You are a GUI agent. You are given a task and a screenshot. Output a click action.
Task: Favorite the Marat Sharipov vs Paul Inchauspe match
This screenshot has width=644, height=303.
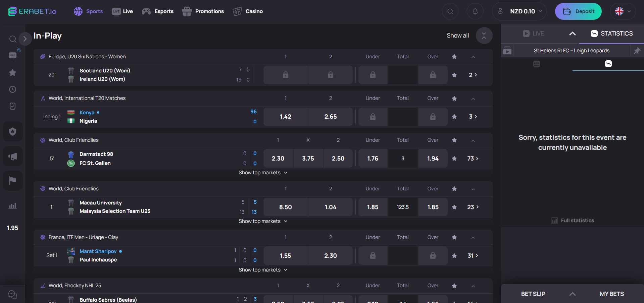coord(454,256)
